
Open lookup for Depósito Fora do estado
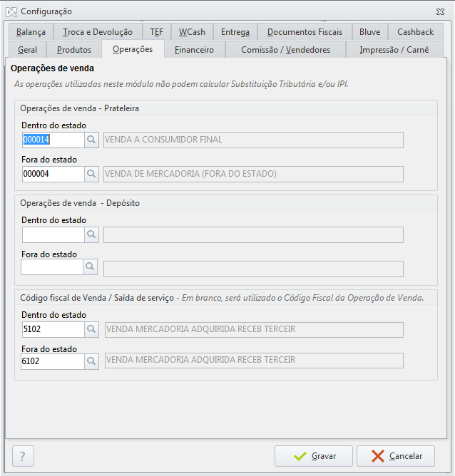[x=91, y=268]
